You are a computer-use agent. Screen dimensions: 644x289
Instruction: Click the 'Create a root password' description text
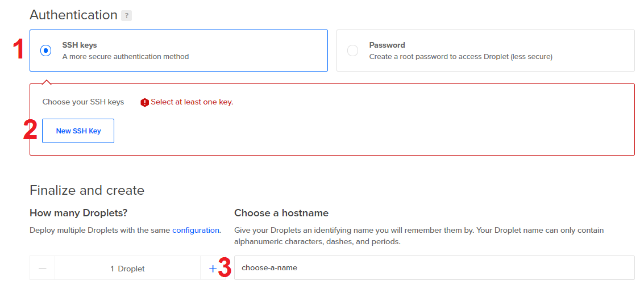[x=460, y=57]
